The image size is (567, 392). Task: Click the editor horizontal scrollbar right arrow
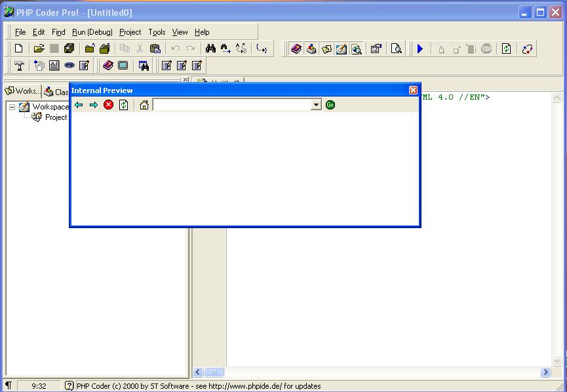[545, 372]
